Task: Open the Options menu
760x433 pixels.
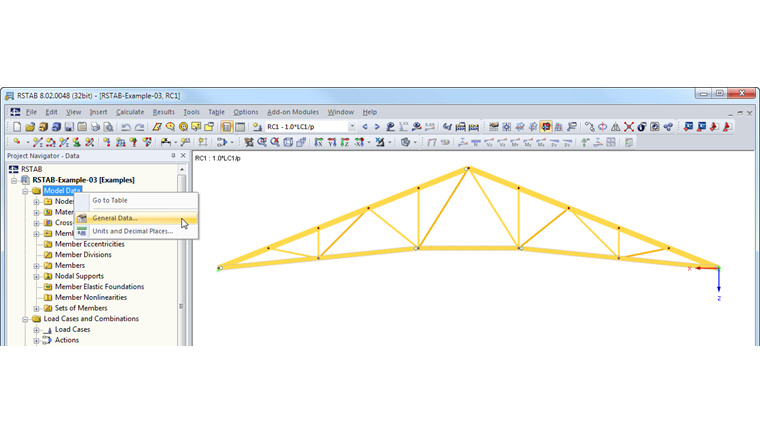Action: point(246,112)
